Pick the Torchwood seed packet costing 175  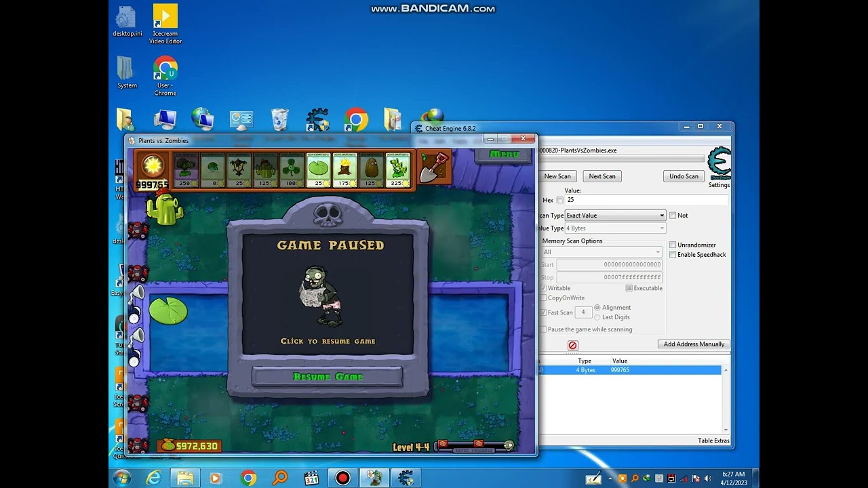(345, 170)
